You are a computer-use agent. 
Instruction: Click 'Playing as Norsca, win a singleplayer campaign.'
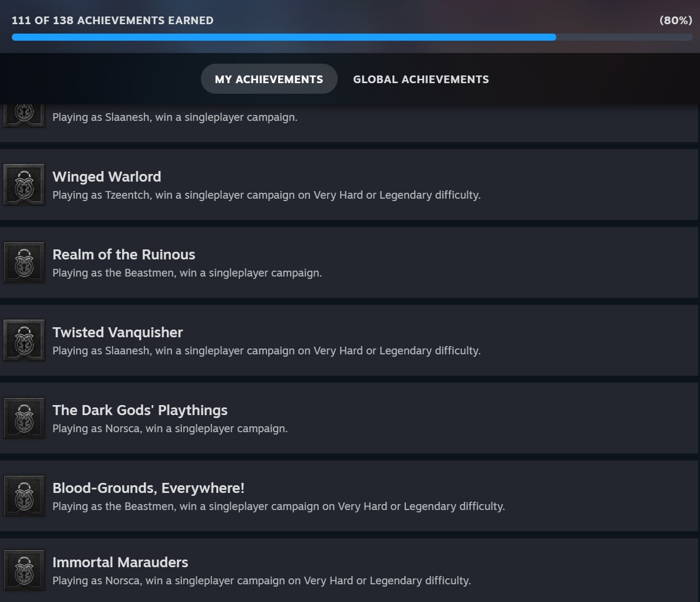point(170,429)
